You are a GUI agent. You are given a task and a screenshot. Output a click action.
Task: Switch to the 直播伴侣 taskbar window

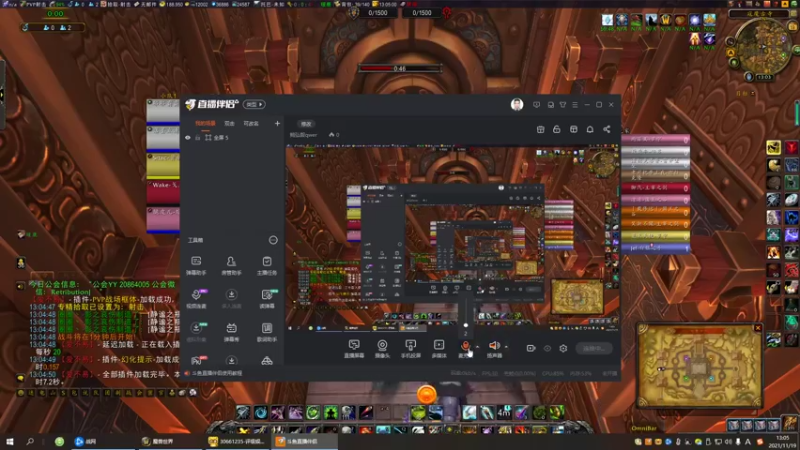(x=303, y=442)
